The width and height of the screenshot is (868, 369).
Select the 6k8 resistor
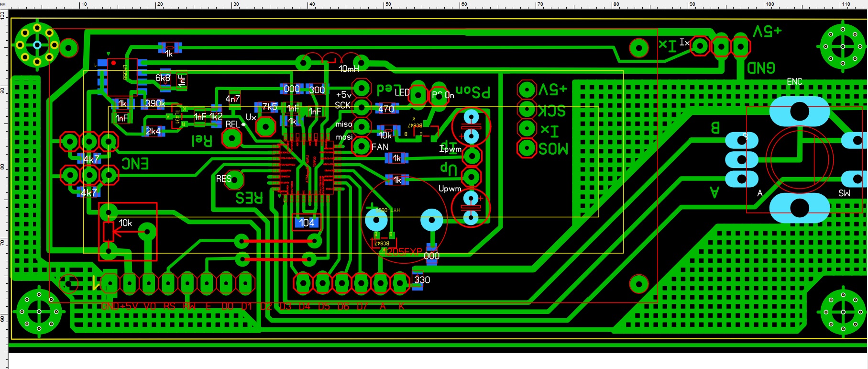pyautogui.click(x=164, y=79)
